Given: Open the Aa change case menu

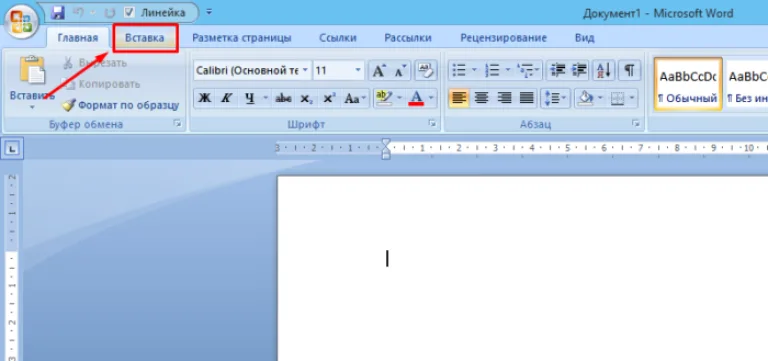Looking at the screenshot, I should point(355,98).
